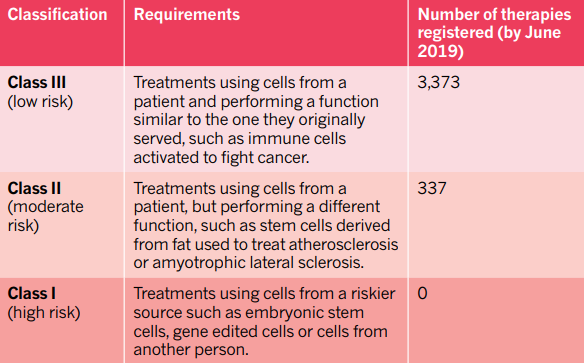Click 'amyotrophic lateral sclerosis' text
584x363 pixels.
point(258,263)
